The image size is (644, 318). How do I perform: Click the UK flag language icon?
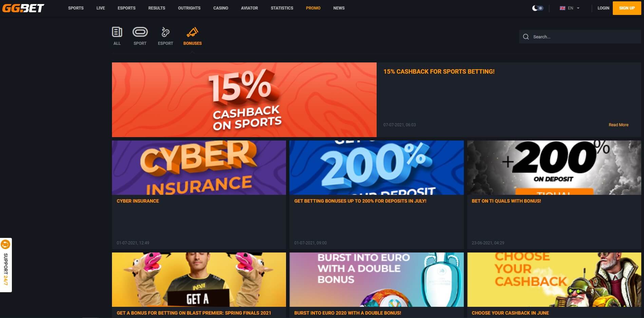point(562,8)
